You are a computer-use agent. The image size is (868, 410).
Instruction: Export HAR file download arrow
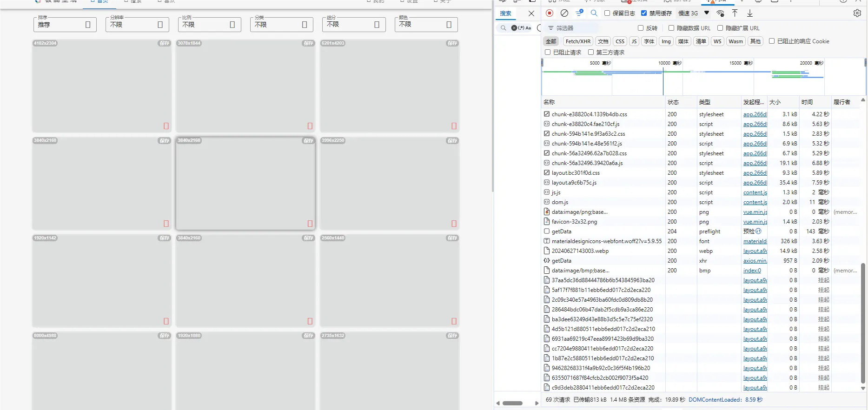750,13
